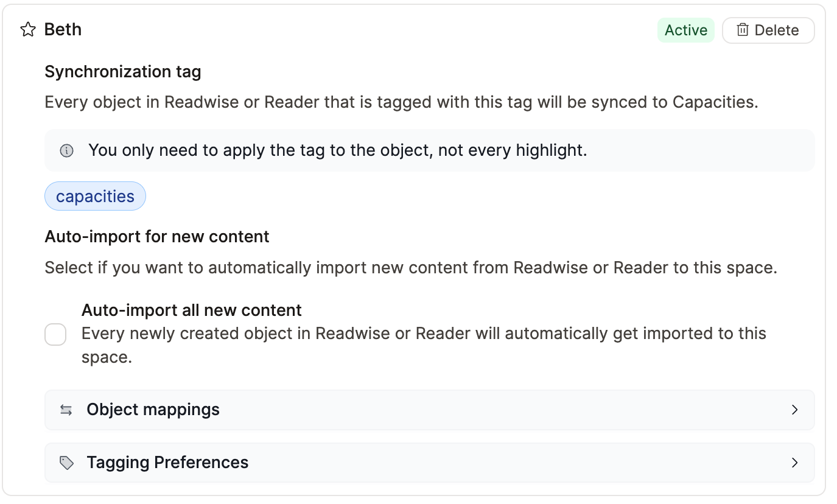Click the Beth space name

point(63,30)
